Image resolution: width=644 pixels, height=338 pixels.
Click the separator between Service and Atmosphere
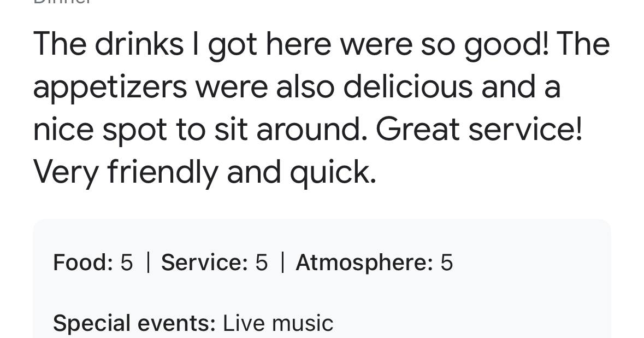point(282,263)
